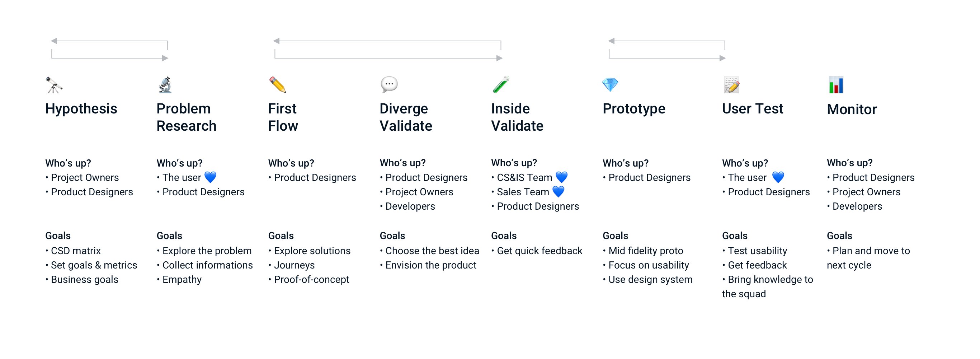Select the test tube icon above Inside Validate

click(501, 85)
